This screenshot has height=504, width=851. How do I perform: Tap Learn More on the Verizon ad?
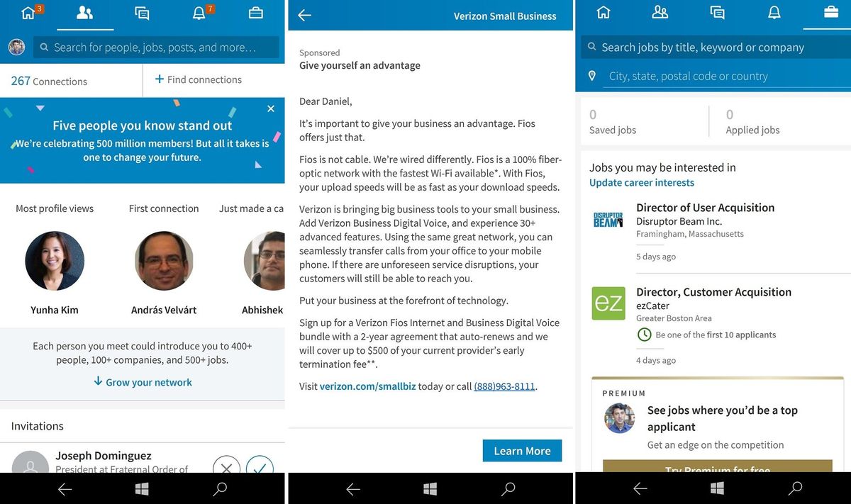tap(522, 450)
